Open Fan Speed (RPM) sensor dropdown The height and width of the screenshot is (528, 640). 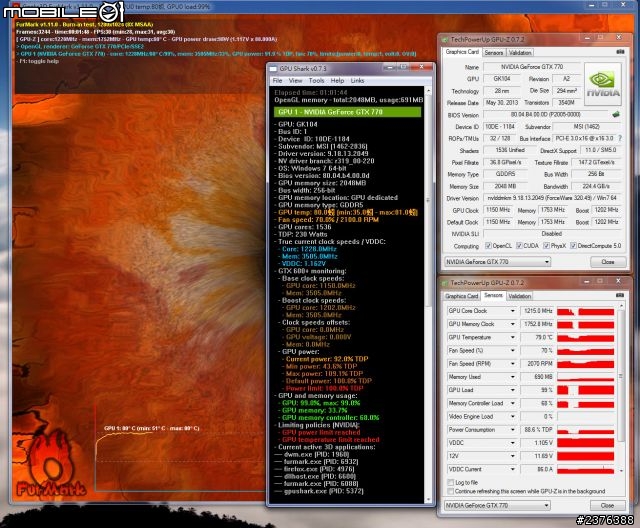(x=513, y=364)
